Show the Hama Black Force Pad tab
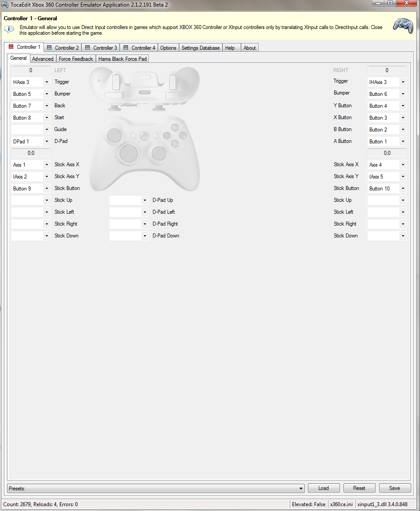This screenshot has height=511, width=420. pos(122,58)
